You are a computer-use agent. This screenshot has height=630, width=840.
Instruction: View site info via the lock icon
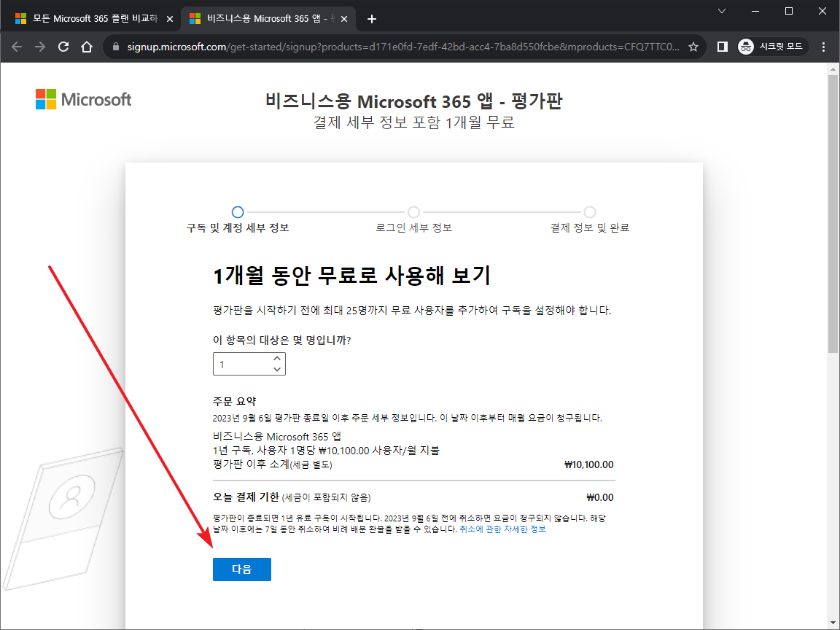116,47
